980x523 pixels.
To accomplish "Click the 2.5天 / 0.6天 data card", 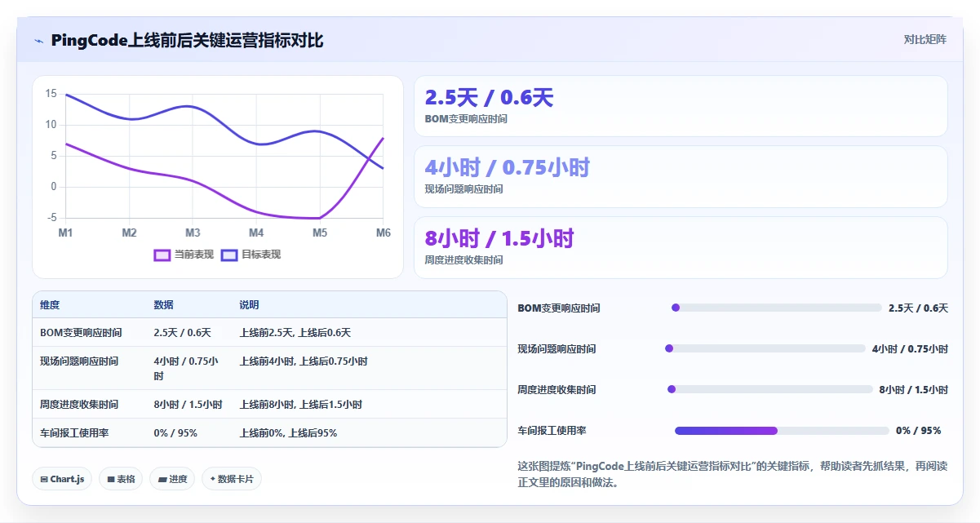I will tap(681, 106).
